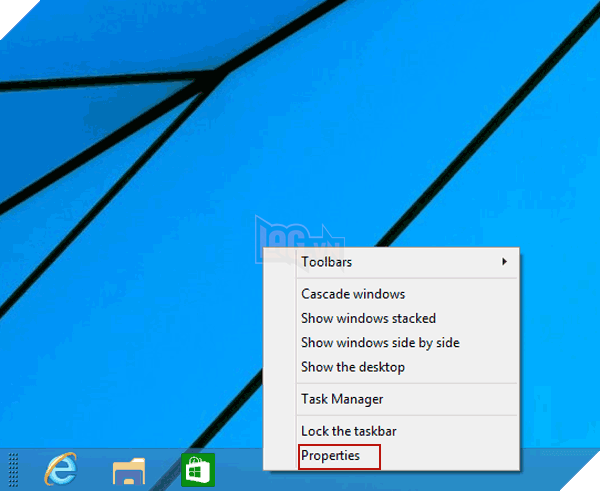This screenshot has height=491, width=600.
Task: Choose Show the desktop
Action: 391,367
